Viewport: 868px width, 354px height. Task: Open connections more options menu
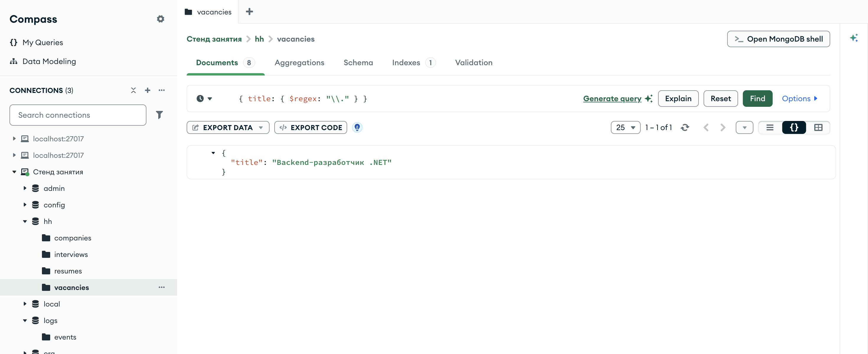coord(162,90)
